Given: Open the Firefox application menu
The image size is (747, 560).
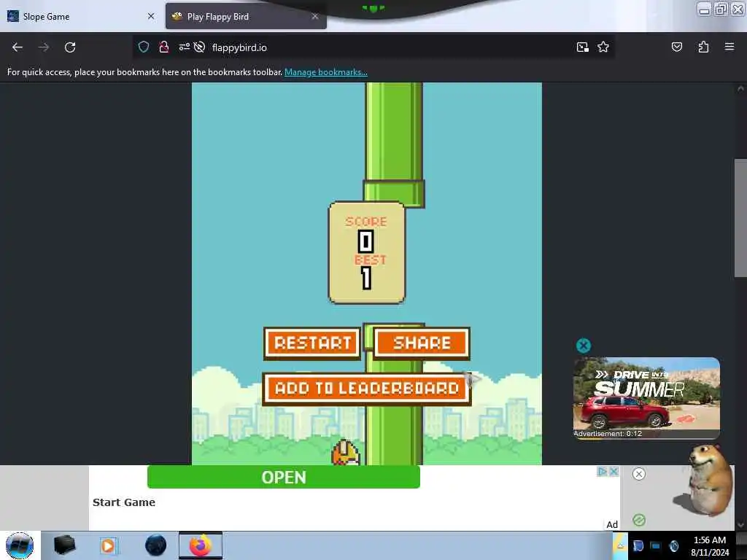Looking at the screenshot, I should pos(729,47).
